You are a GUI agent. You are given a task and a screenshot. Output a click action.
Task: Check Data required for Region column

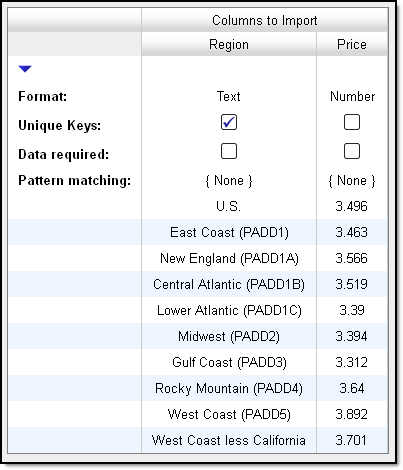229,151
